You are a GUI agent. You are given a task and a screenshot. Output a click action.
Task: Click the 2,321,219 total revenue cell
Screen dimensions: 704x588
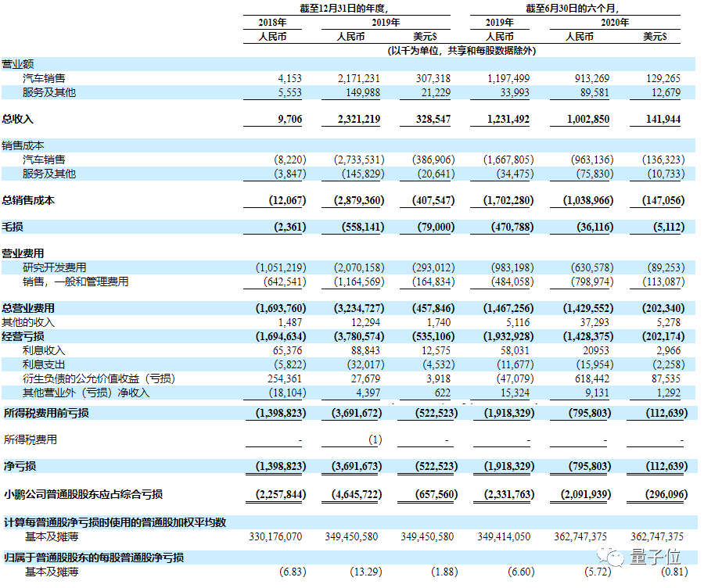click(356, 119)
